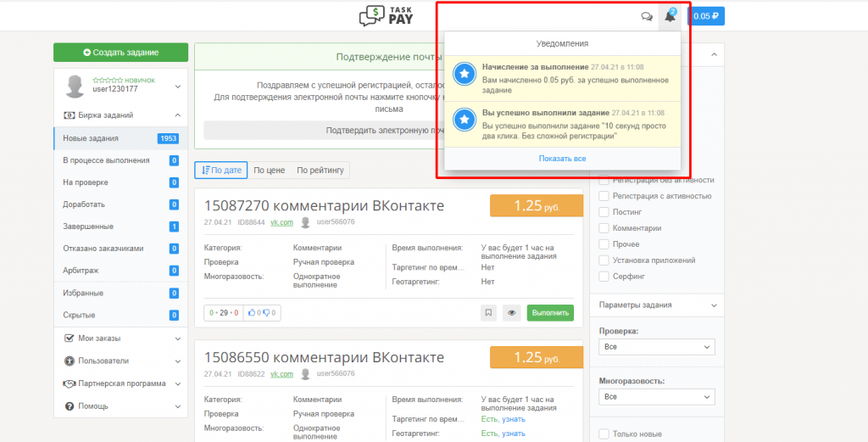Click star icon of Начисление notification

coord(465,73)
